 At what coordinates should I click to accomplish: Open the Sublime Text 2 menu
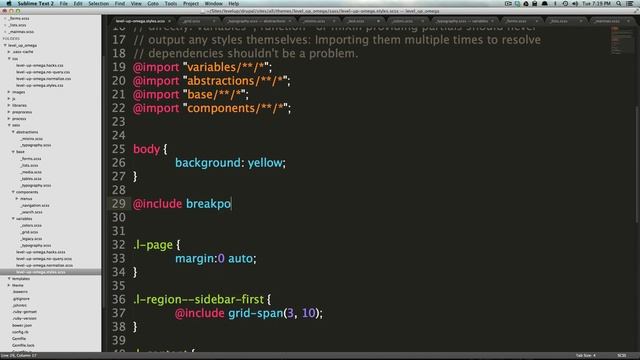(36, 3)
